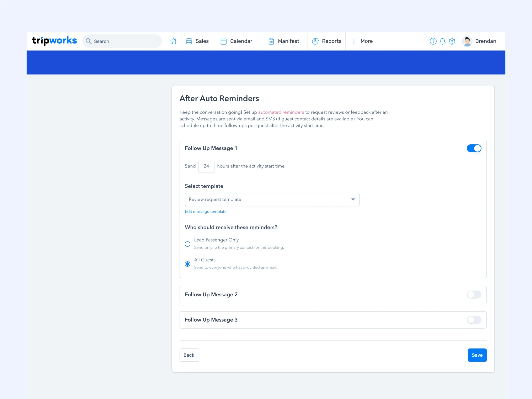
Task: Click the All Guests label
Action: pos(205,260)
